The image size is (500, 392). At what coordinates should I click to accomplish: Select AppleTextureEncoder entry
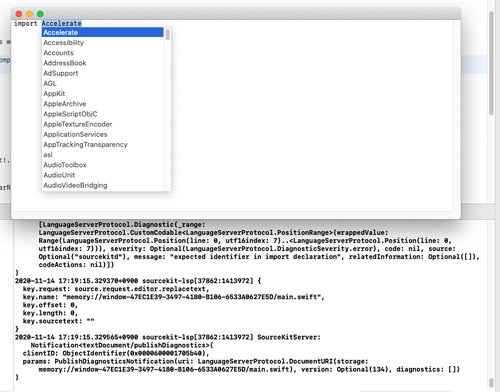(102, 124)
